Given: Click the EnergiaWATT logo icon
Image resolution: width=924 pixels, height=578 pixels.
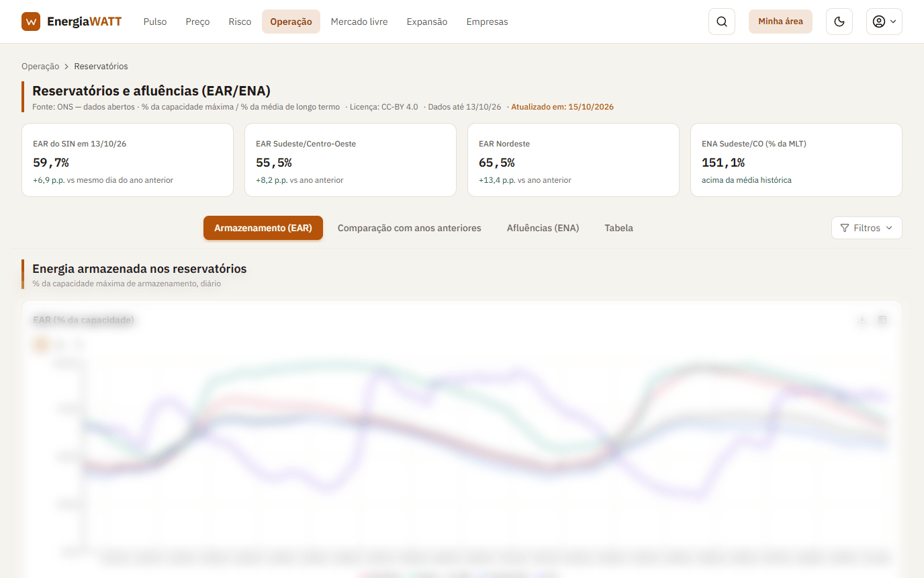Looking at the screenshot, I should click(31, 22).
